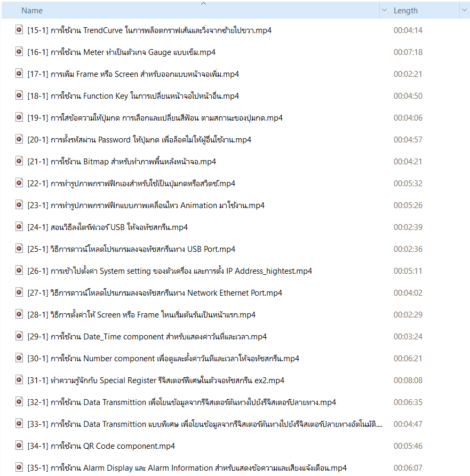
Task: Click the video icon for [15-1] TrendCurve file
Action: pos(19,30)
